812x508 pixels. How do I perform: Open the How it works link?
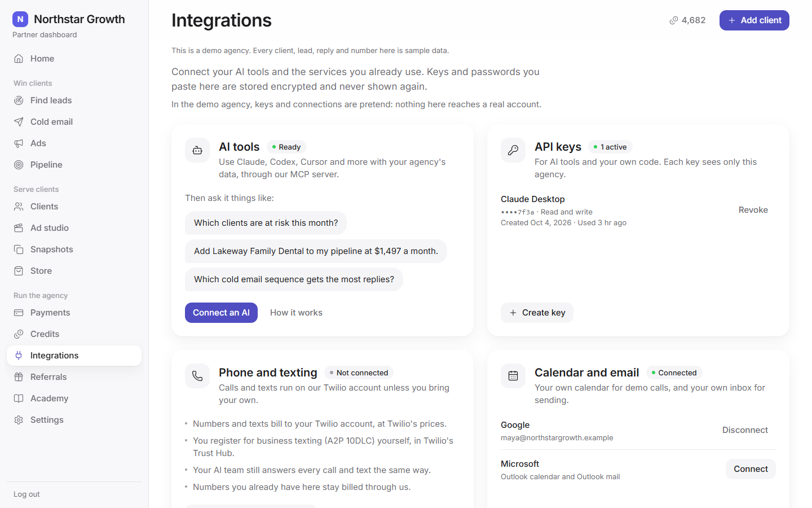(296, 313)
